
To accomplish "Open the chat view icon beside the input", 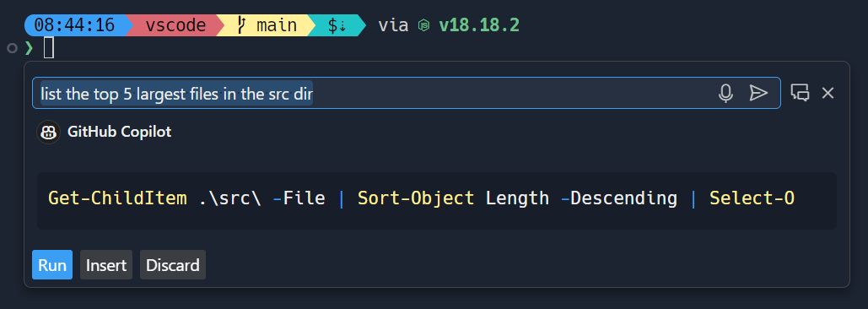I will click(800, 93).
